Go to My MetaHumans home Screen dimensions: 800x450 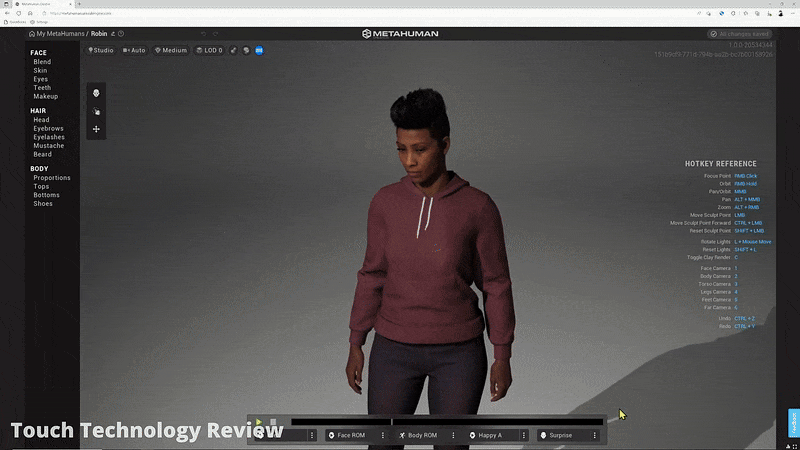60,34
